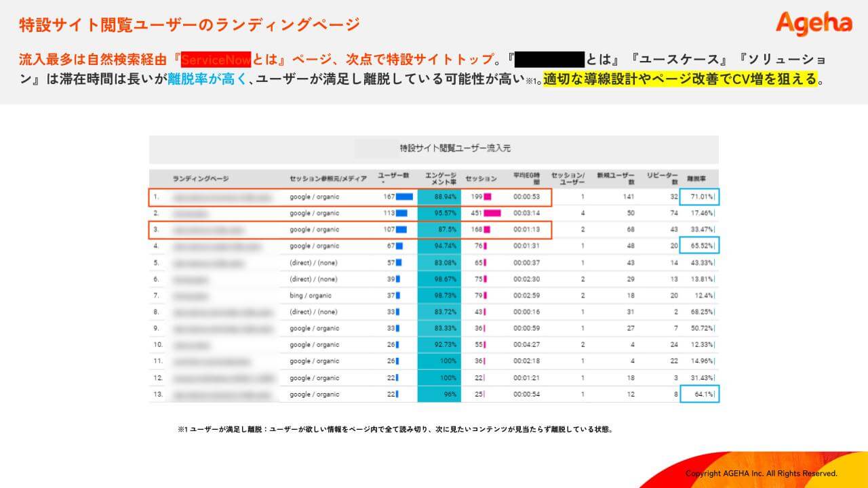The image size is (868, 488).
Task: Click the engagement rate 95.57% cell
Action: click(439, 213)
